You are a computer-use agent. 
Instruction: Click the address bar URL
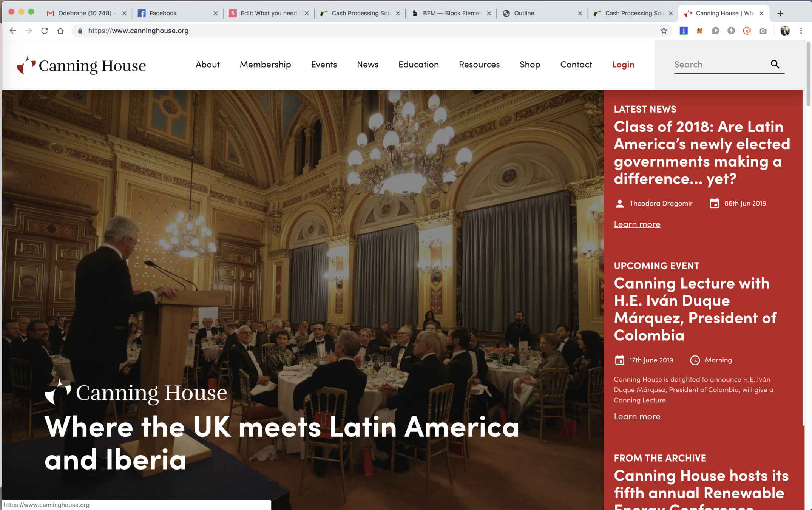coord(138,31)
